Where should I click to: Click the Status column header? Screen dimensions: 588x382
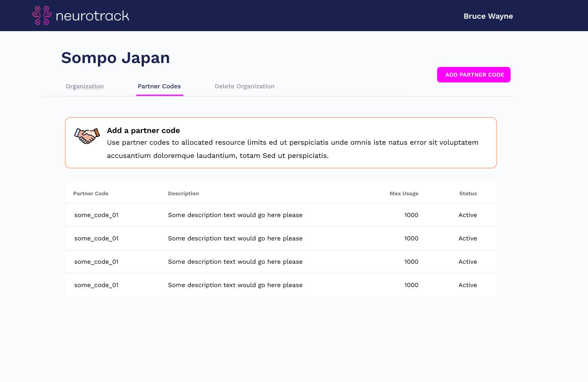click(468, 193)
